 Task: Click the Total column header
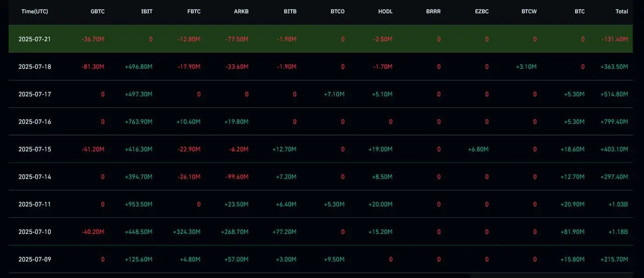coord(622,11)
